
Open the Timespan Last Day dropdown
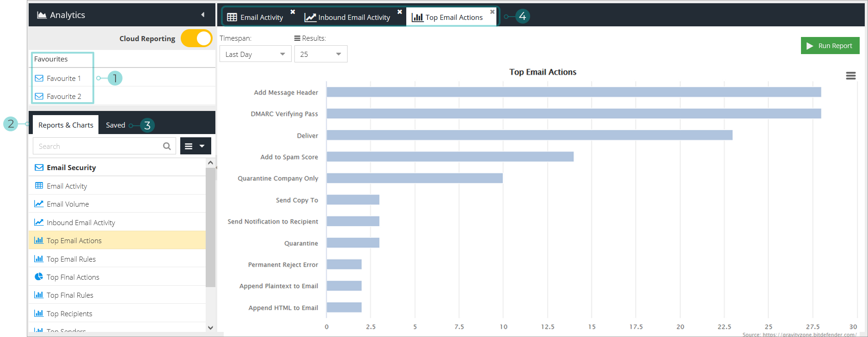pyautogui.click(x=255, y=54)
